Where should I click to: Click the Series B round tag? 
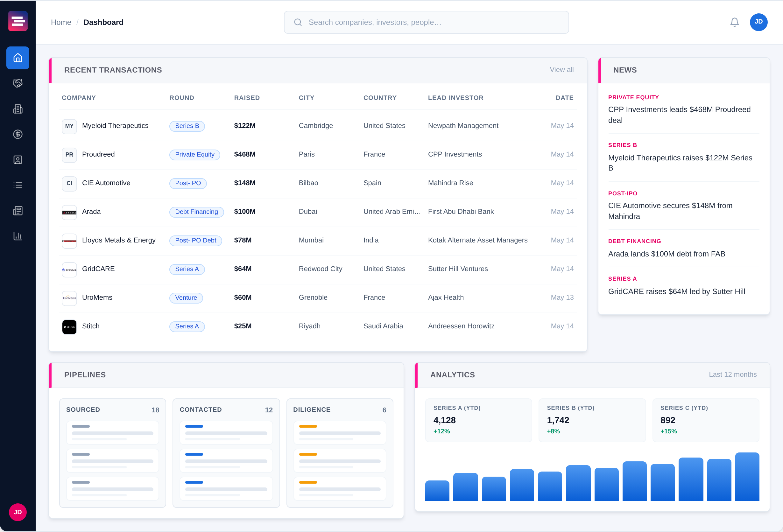tap(187, 126)
